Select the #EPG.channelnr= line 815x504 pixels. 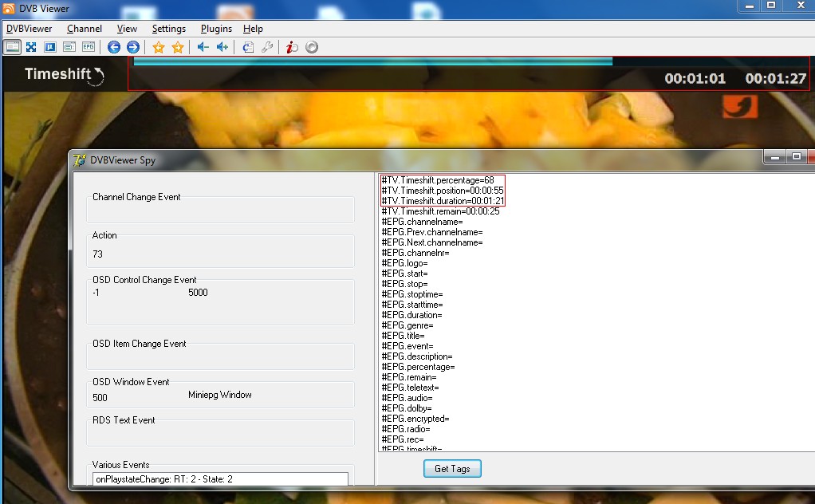tap(415, 253)
